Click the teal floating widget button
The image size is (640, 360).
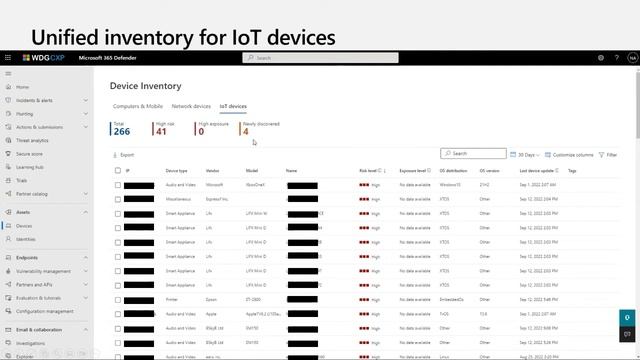pyautogui.click(x=627, y=318)
